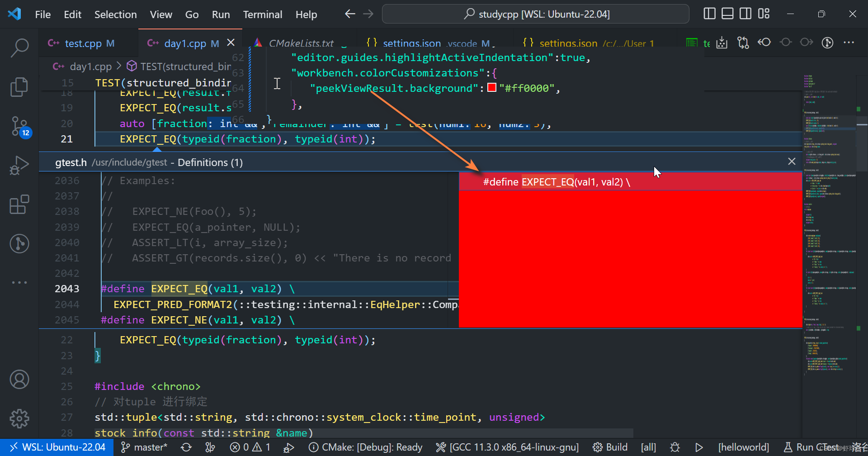
Task: Go back in navigation history
Action: [350, 14]
